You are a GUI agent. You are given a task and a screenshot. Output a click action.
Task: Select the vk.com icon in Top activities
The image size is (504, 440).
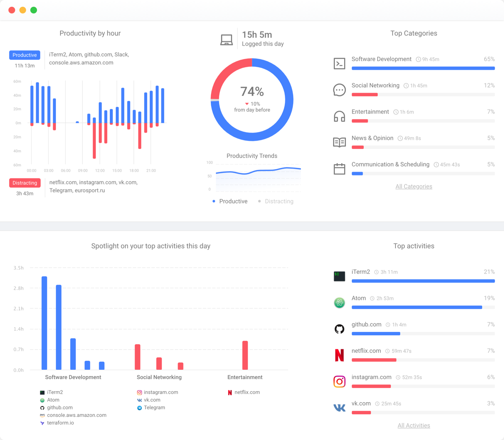click(340, 408)
